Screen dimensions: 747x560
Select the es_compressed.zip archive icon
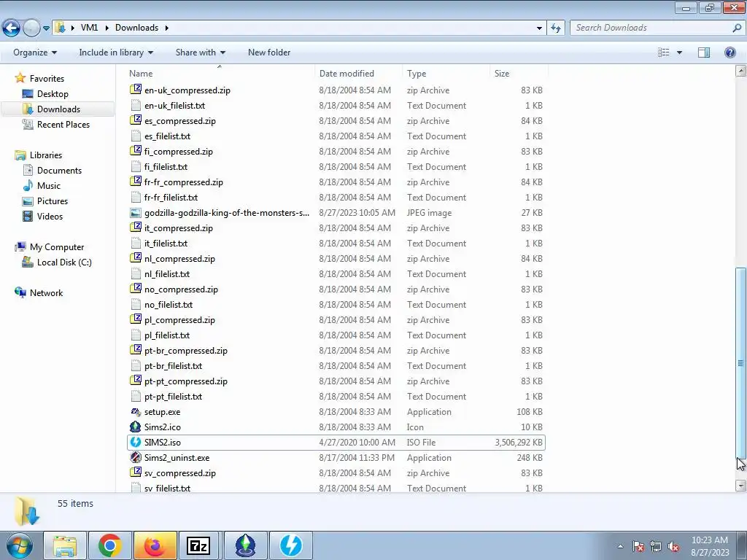coord(136,120)
